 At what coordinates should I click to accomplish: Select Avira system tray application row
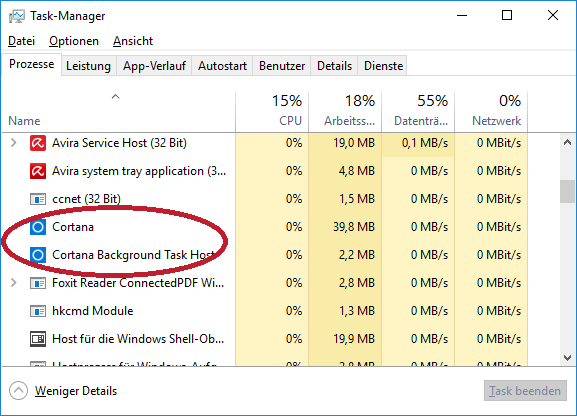click(265, 171)
